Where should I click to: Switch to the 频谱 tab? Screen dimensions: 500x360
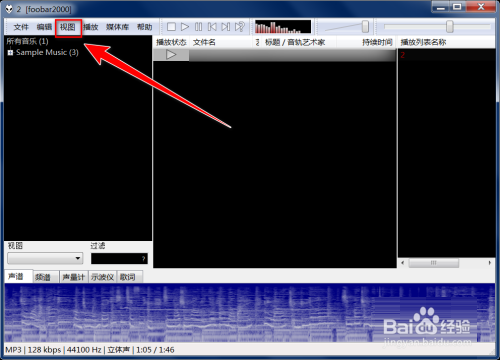(x=46, y=277)
